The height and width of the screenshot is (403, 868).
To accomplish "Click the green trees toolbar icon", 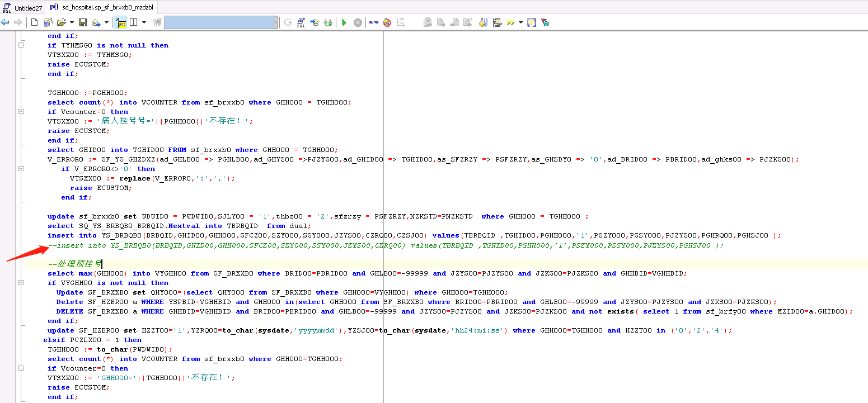I will point(328,22).
